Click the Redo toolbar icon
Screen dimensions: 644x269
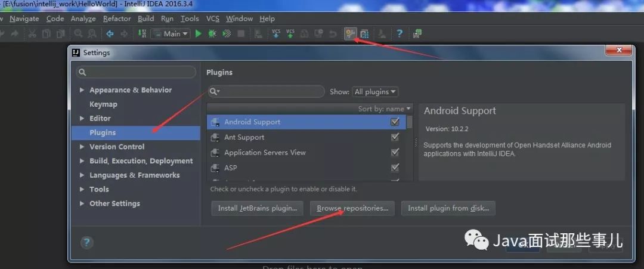coord(15,33)
